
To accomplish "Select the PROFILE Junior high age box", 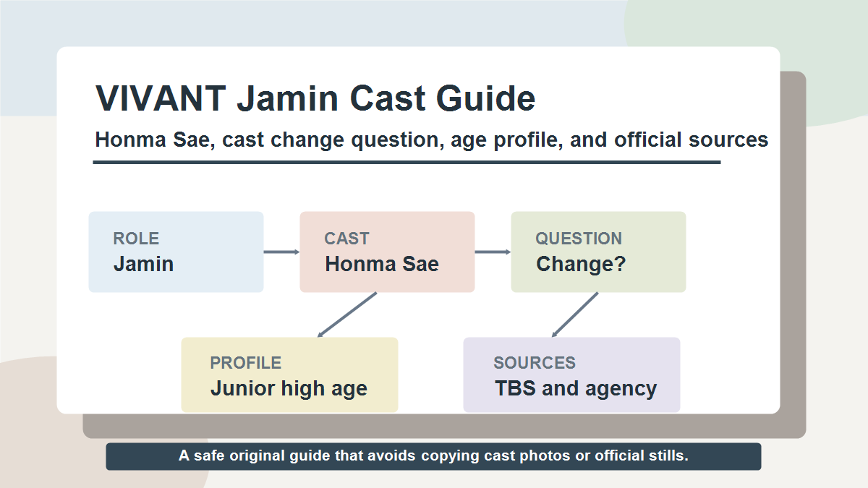I will click(x=289, y=374).
